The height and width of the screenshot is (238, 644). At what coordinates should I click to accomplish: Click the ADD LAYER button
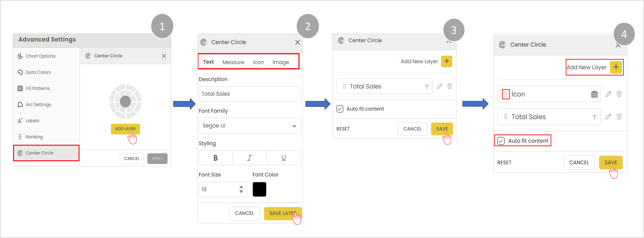(x=125, y=129)
